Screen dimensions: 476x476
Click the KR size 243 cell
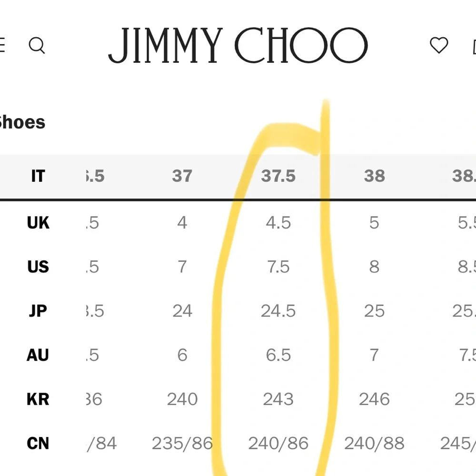click(x=278, y=399)
